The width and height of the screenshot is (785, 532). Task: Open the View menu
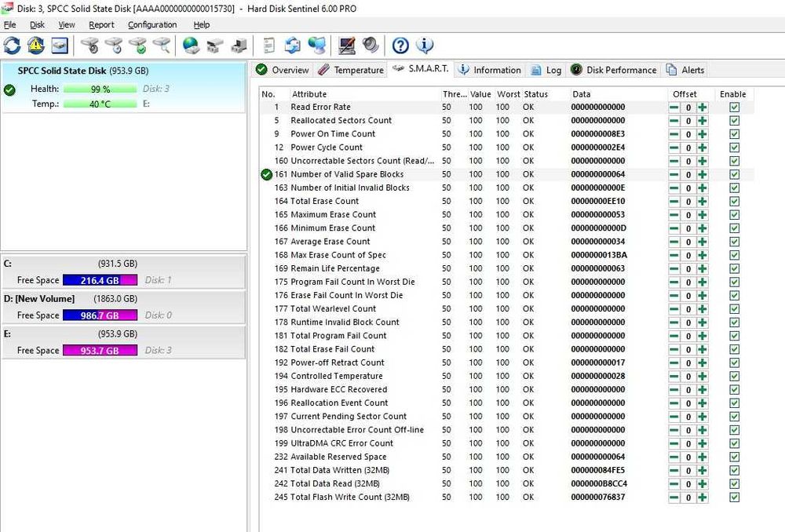67,24
